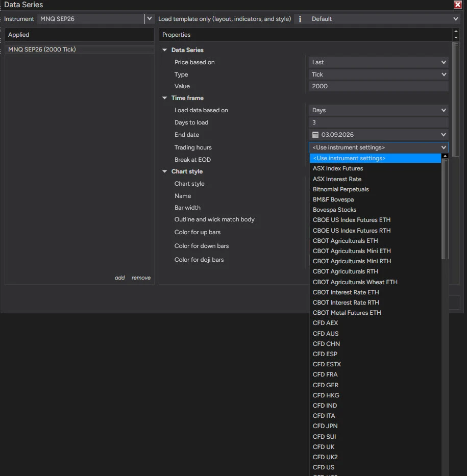Click the add link
The width and height of the screenshot is (467, 476).
click(x=119, y=278)
